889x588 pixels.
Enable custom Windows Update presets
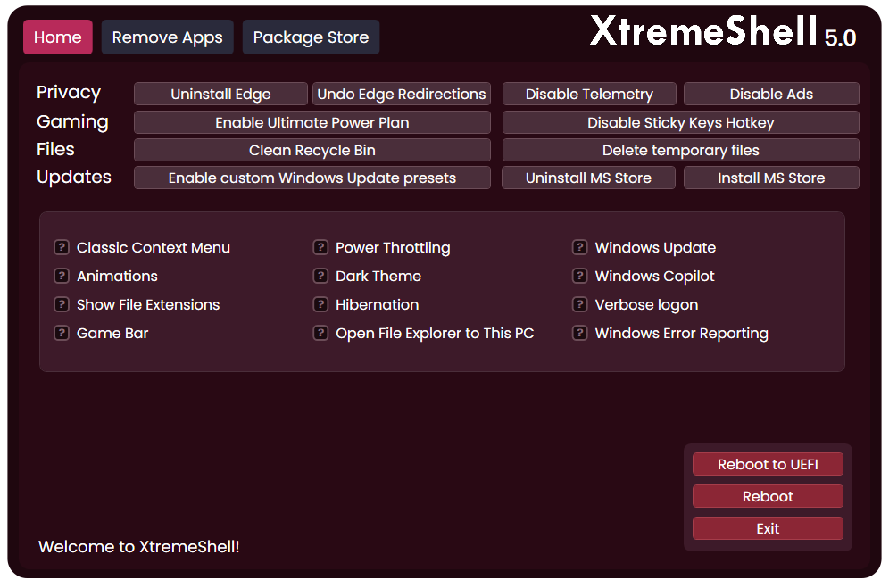click(312, 178)
